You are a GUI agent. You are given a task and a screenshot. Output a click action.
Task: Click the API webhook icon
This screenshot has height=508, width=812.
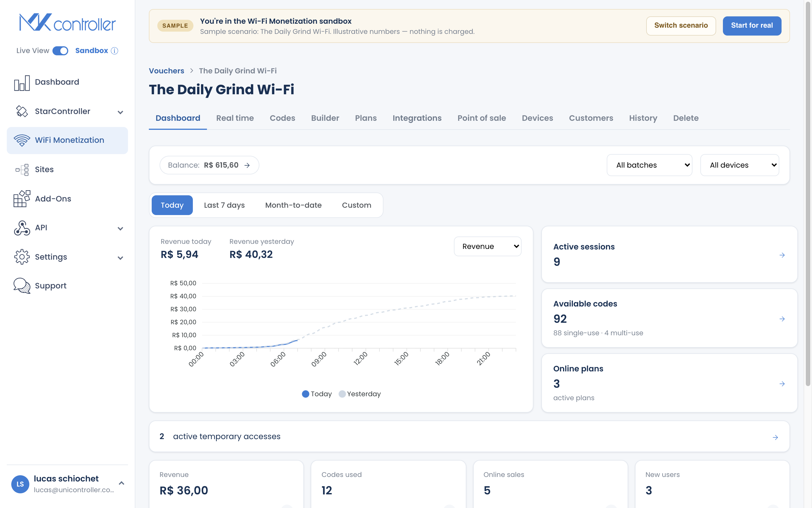pyautogui.click(x=22, y=228)
